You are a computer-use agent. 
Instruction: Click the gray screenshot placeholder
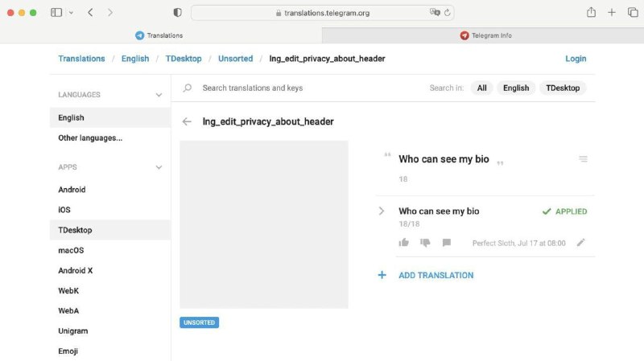coord(264,224)
